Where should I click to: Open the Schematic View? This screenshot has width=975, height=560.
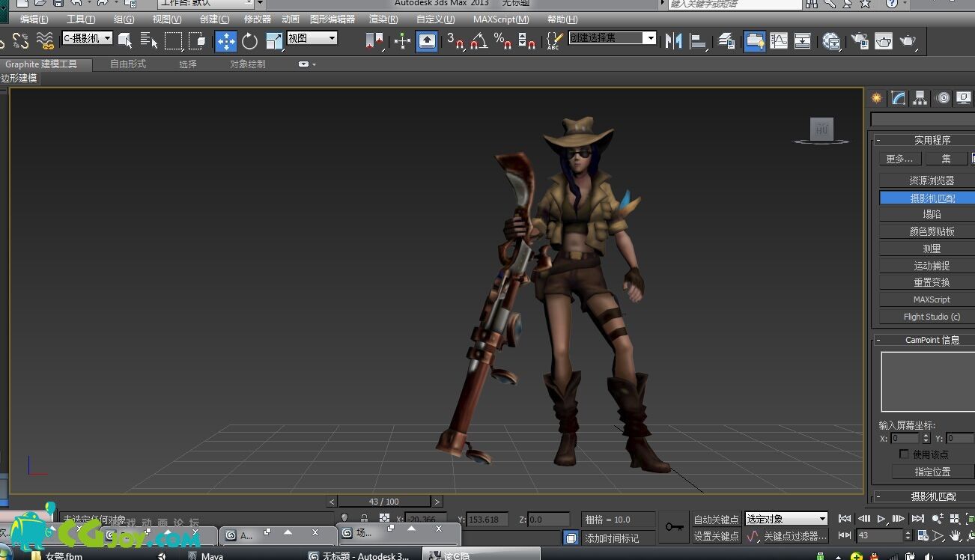803,40
